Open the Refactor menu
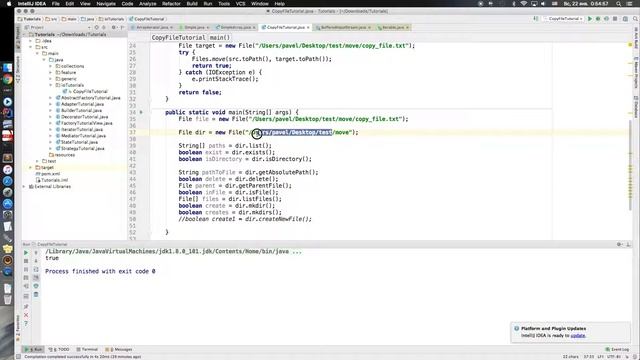The width and height of the screenshot is (640, 360). (171, 4)
